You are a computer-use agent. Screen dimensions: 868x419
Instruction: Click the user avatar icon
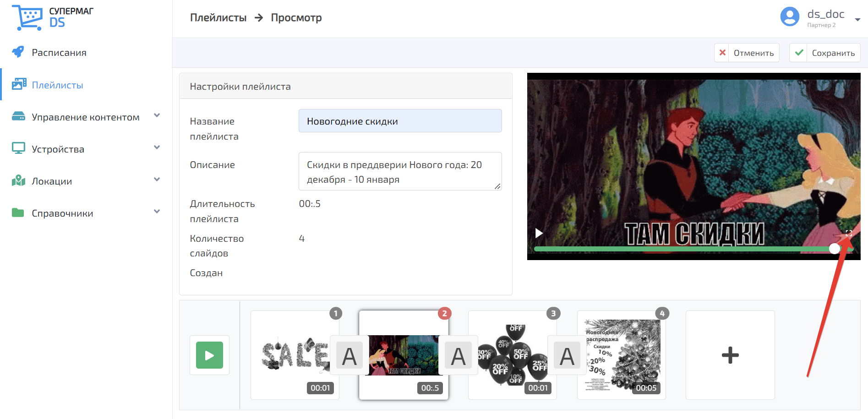tap(790, 17)
